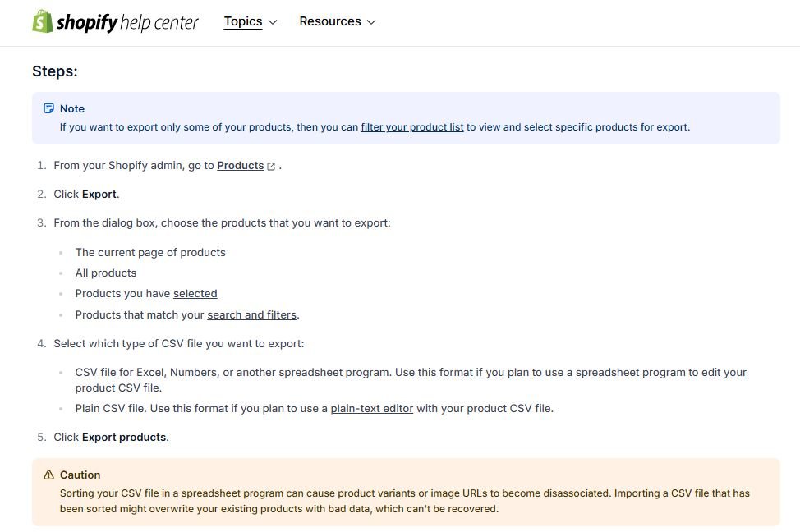
Task: Open the selected products link
Action: (x=195, y=294)
